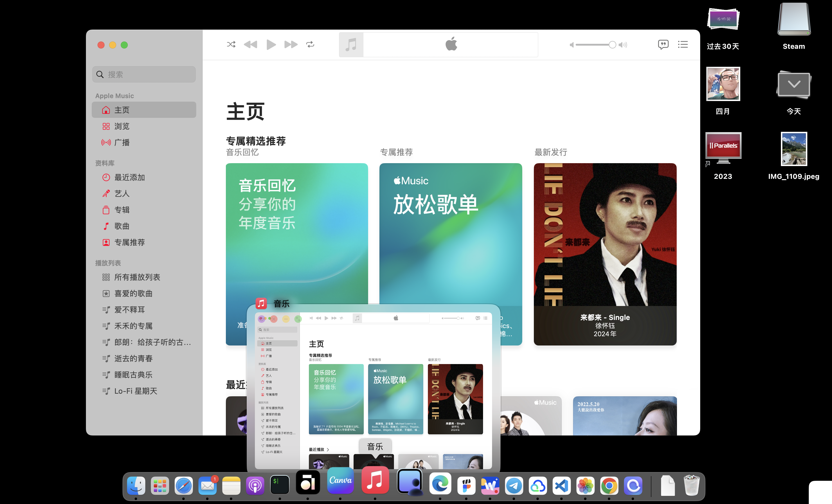Toggle shuffle in the Music toolbar
This screenshot has width=832, height=504.
(231, 44)
